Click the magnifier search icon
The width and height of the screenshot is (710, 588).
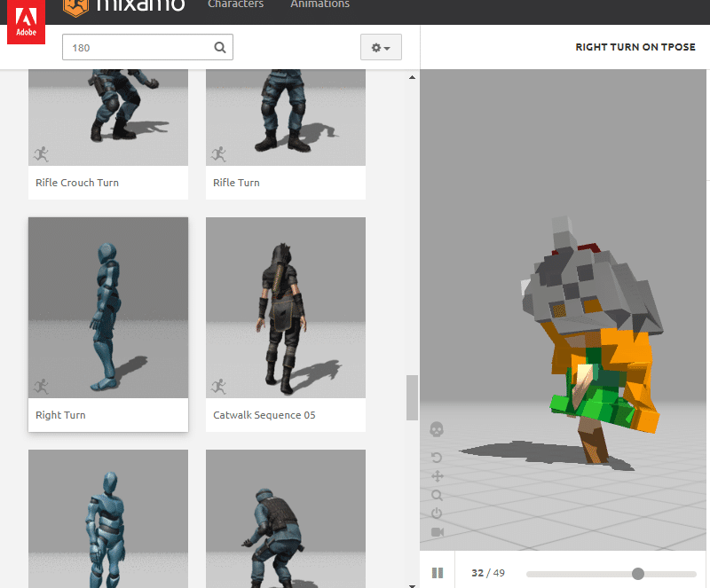coord(220,47)
